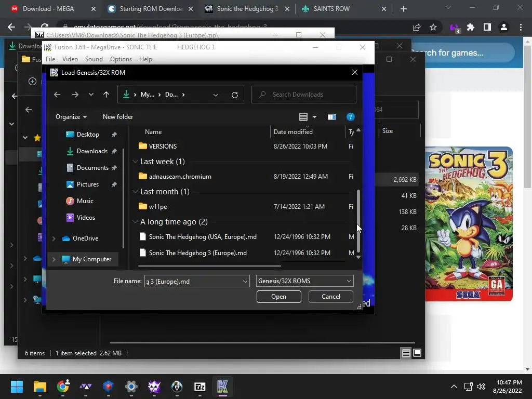Bookmark this page with the star icon
The height and width of the screenshot is (399, 532).
[433, 27]
